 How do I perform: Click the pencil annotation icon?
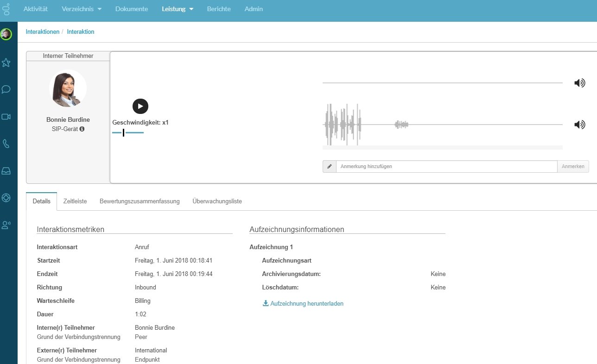click(x=330, y=166)
